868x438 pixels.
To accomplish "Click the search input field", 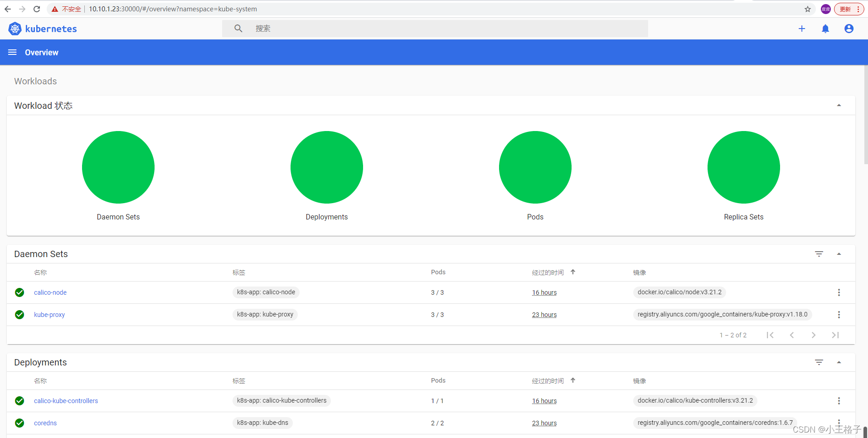I will click(x=435, y=29).
